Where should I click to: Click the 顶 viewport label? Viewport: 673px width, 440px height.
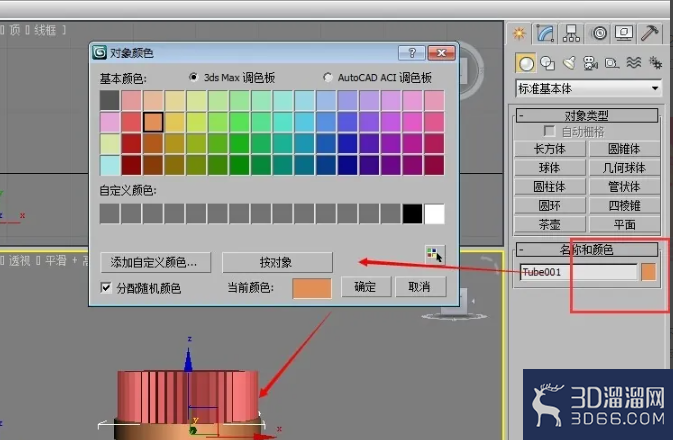click(x=15, y=30)
